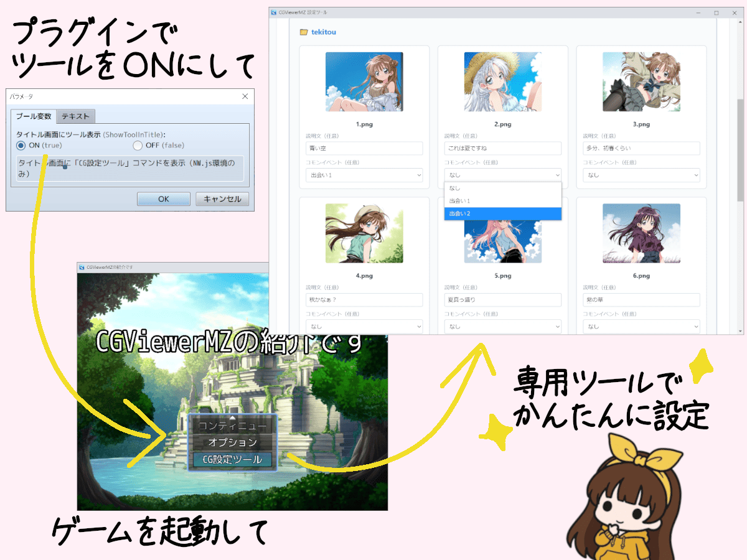Image resolution: width=747 pixels, height=560 pixels.
Task: Open the 4.png common event dropdown
Action: coord(364,326)
